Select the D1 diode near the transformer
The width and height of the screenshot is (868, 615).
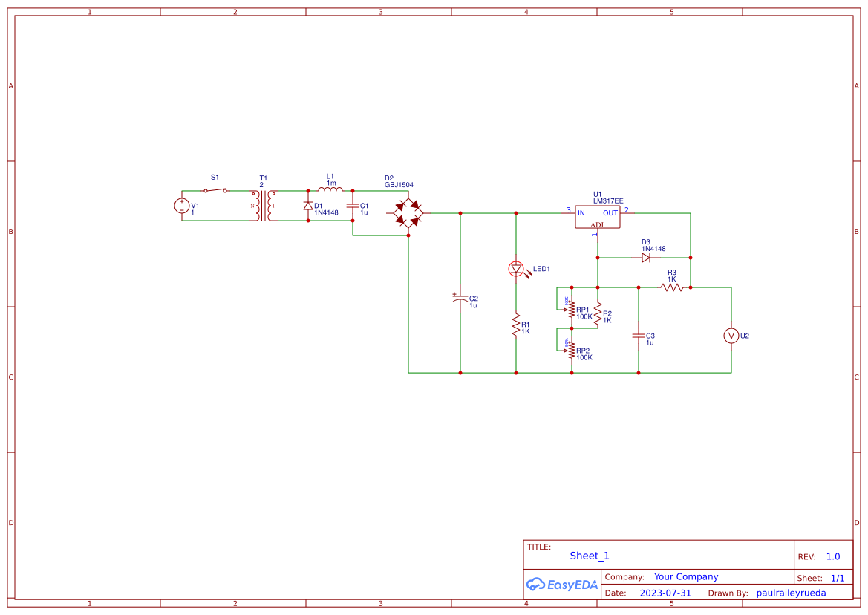click(x=308, y=206)
